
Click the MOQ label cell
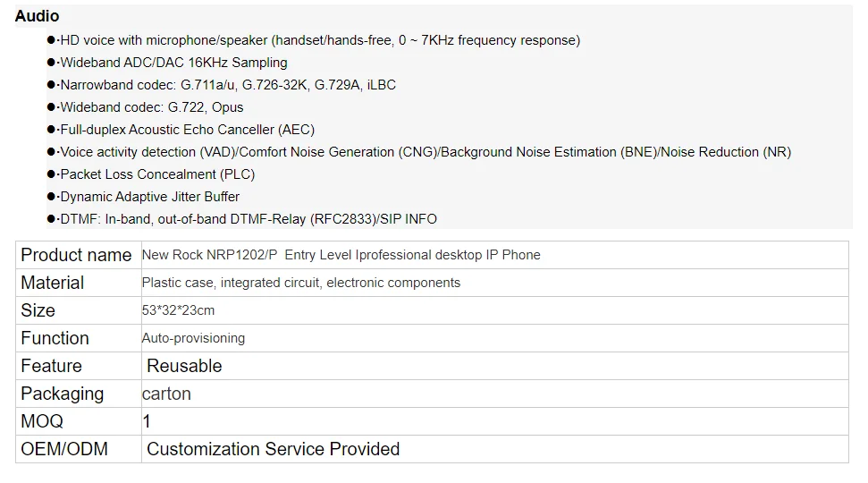tap(42, 421)
